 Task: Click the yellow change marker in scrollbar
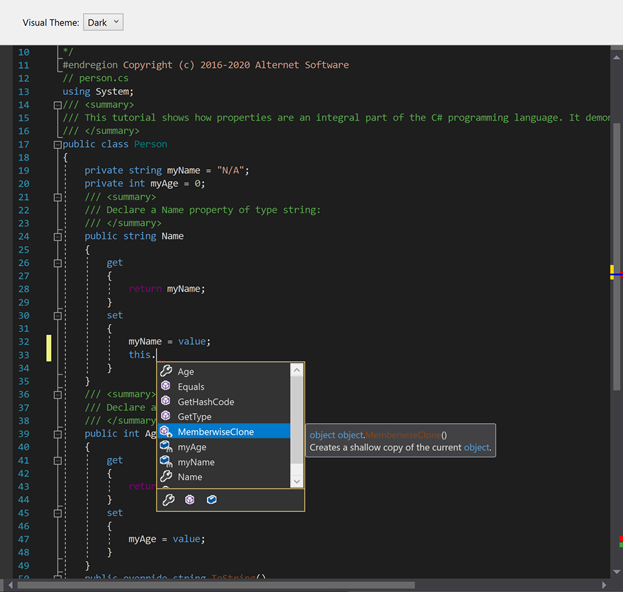click(612, 272)
